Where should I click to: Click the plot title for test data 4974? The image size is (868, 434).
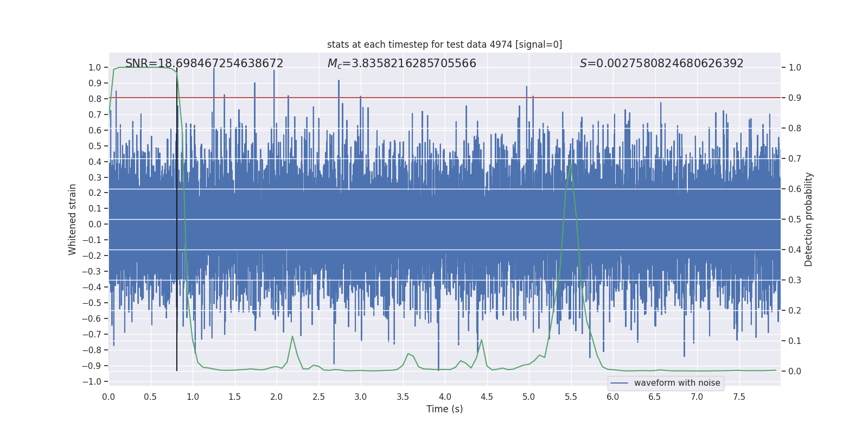click(x=444, y=44)
